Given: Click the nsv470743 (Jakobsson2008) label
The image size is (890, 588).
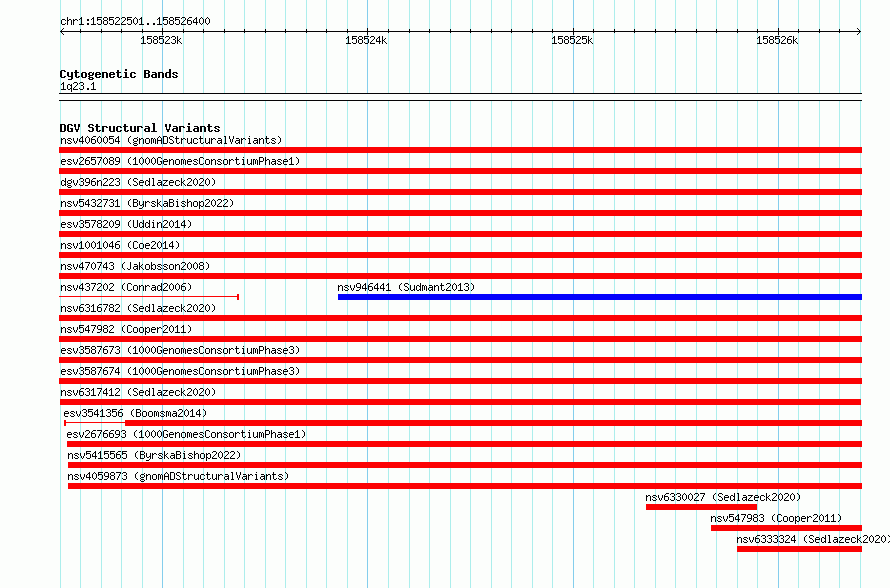Looking at the screenshot, I should click(x=135, y=266).
